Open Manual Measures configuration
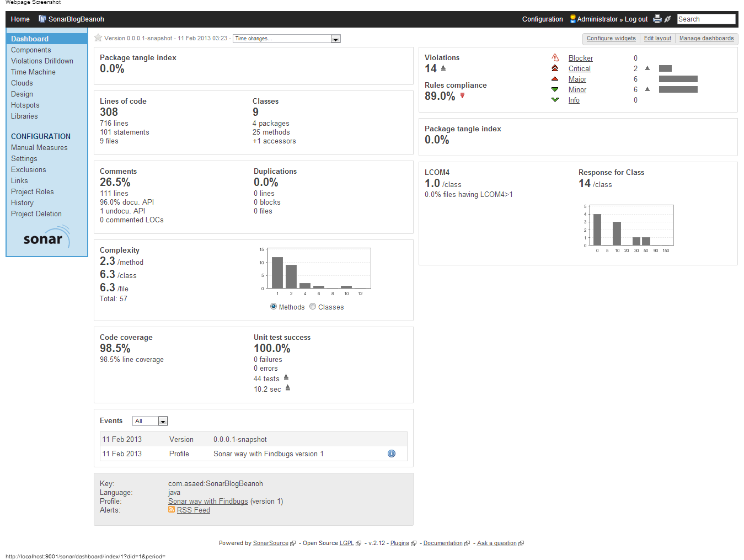Viewport: 744px width, 560px height. (39, 147)
